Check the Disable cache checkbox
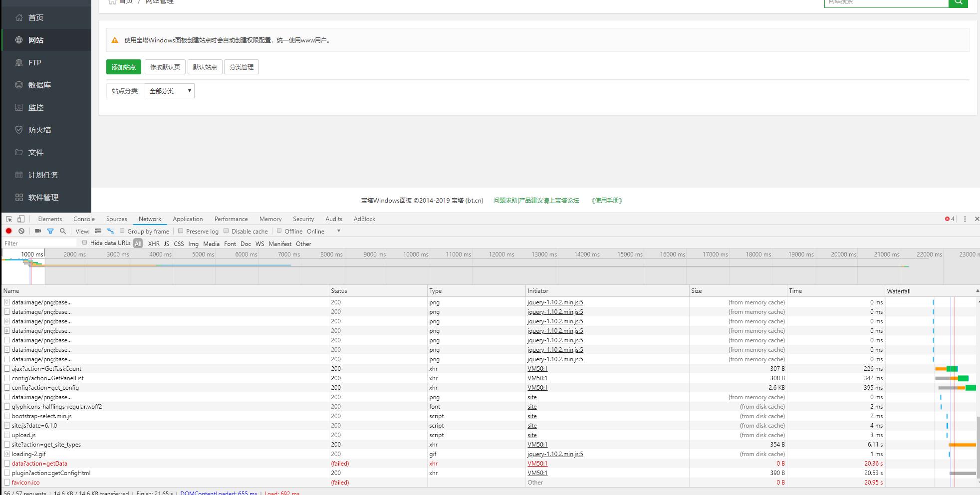This screenshot has height=495, width=980. [226, 231]
